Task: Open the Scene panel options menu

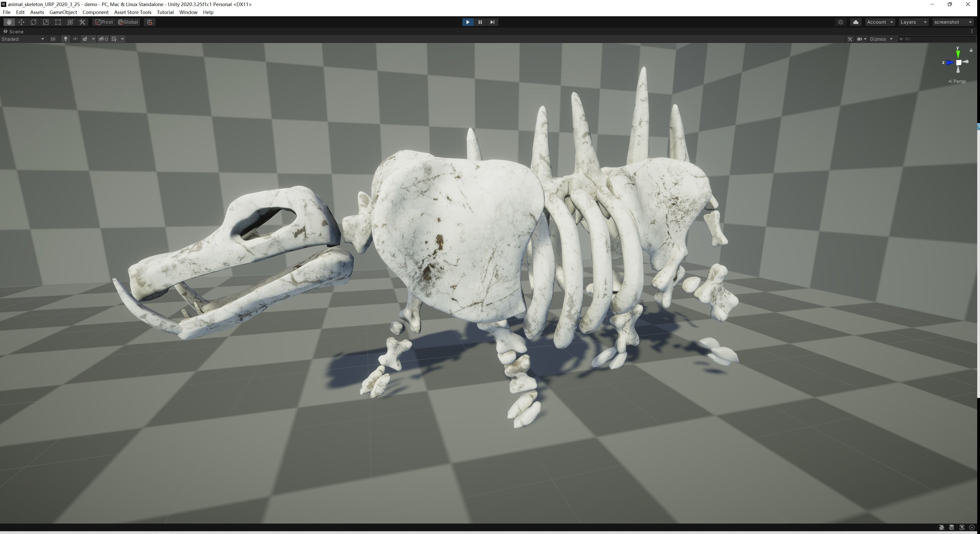Action: pyautogui.click(x=972, y=32)
